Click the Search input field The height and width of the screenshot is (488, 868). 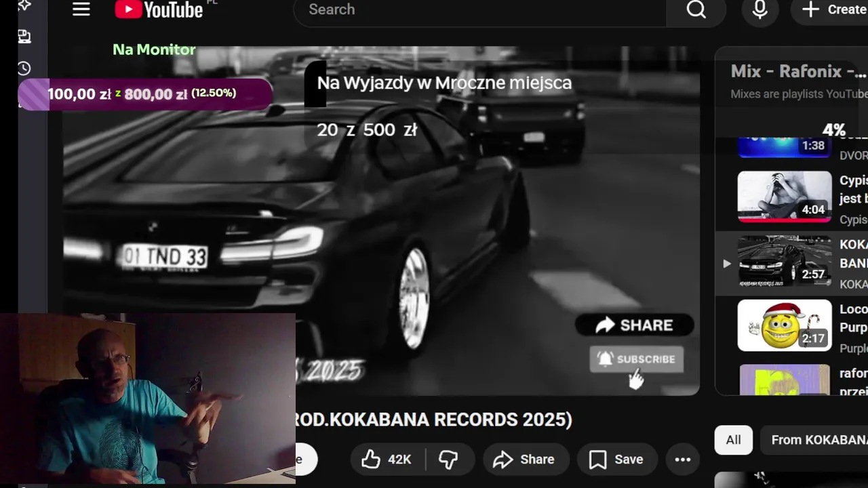pyautogui.click(x=480, y=9)
